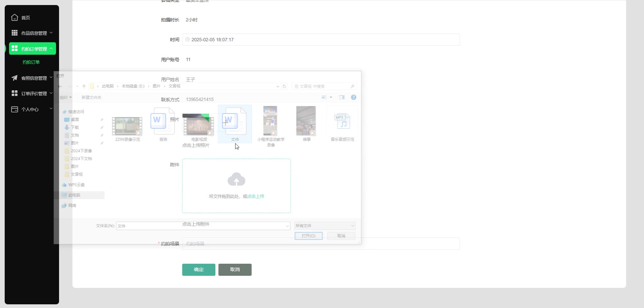
Task: Open the view options dropdown arrow in dialog
Action: pyautogui.click(x=331, y=97)
